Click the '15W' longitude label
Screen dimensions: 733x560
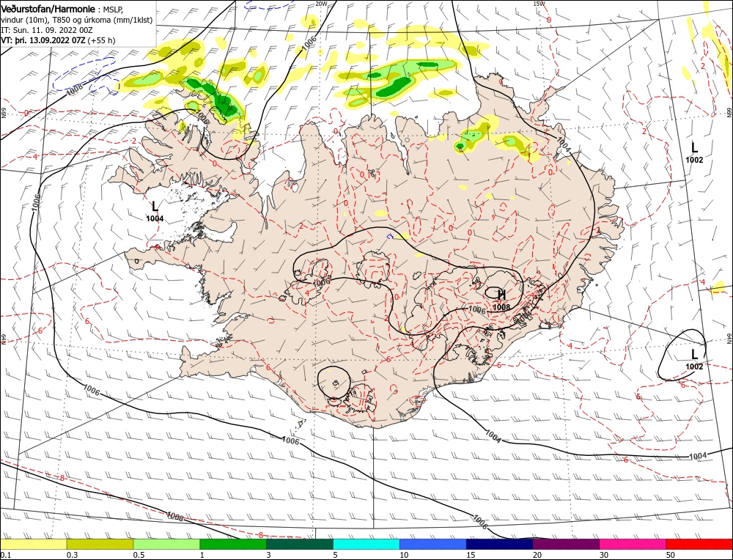(x=539, y=3)
